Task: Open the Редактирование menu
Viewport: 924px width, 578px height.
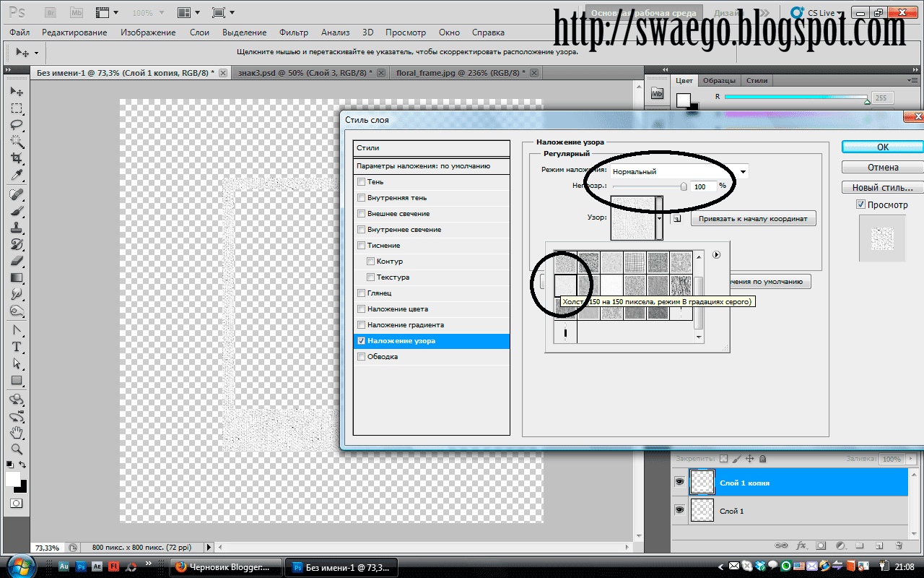Action: pyautogui.click(x=74, y=33)
